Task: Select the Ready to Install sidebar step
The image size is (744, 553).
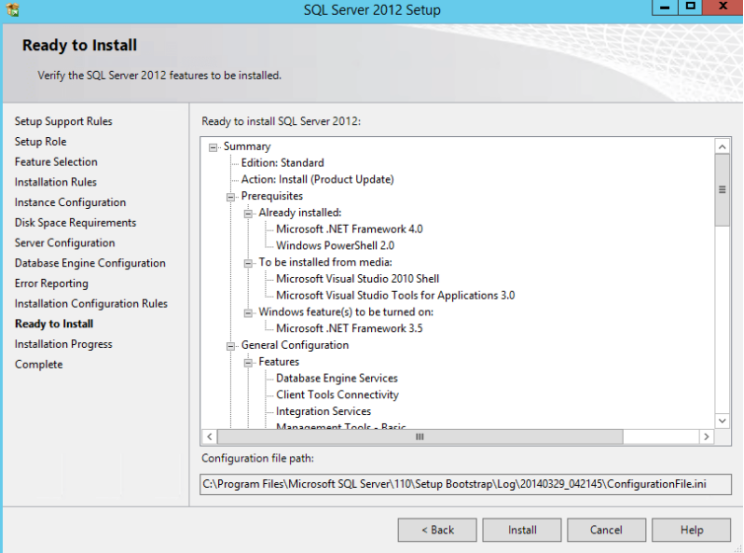Action: pyautogui.click(x=54, y=324)
